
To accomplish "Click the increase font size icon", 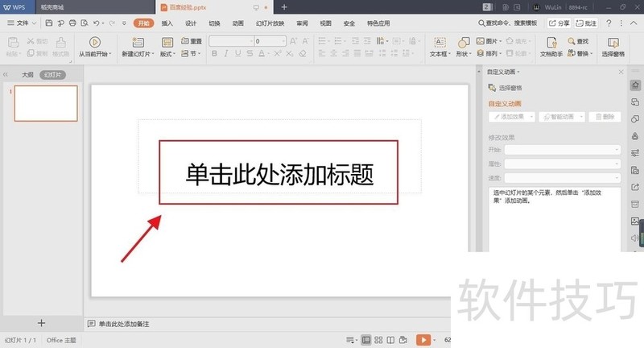I will (x=293, y=41).
